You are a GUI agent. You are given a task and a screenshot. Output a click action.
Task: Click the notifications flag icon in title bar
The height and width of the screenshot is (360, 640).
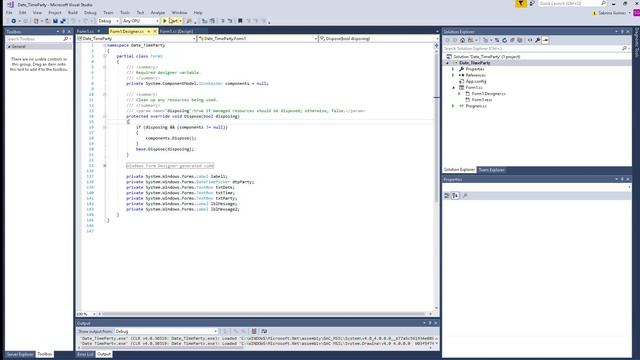[521, 4]
